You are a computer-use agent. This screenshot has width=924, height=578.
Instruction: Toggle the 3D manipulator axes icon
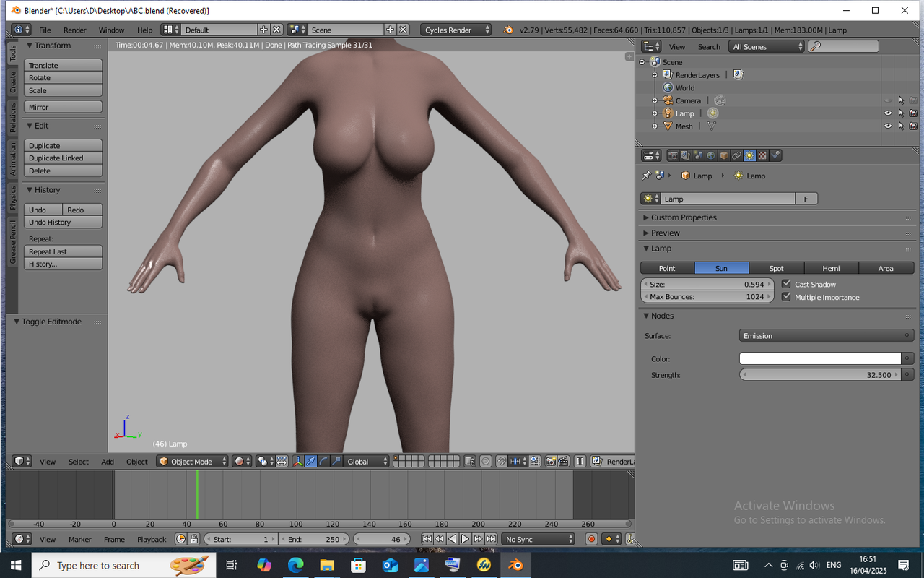[x=297, y=461]
